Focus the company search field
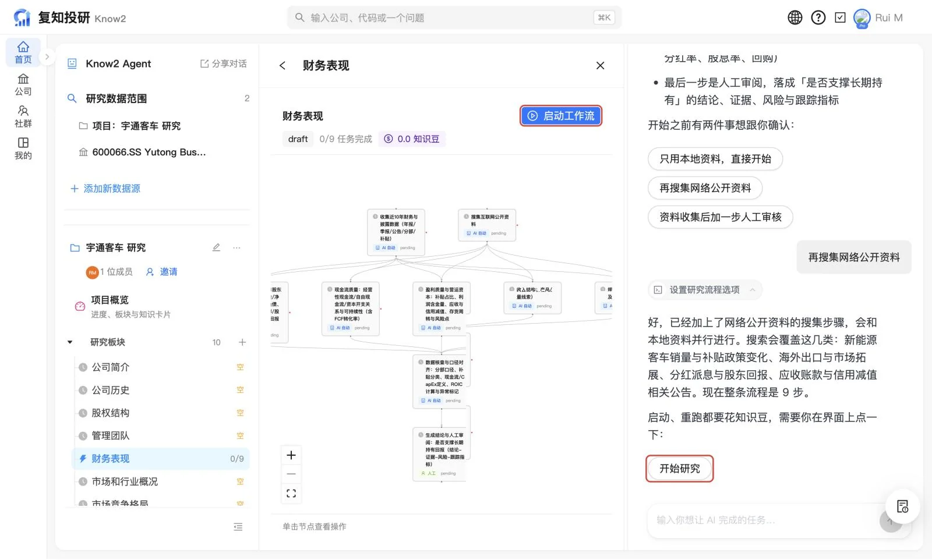Screen dimensions: 932x560 point(454,17)
